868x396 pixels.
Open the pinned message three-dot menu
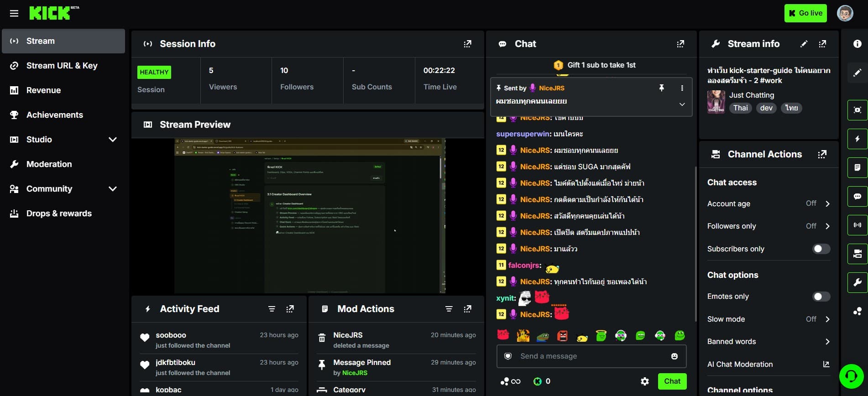(682, 88)
